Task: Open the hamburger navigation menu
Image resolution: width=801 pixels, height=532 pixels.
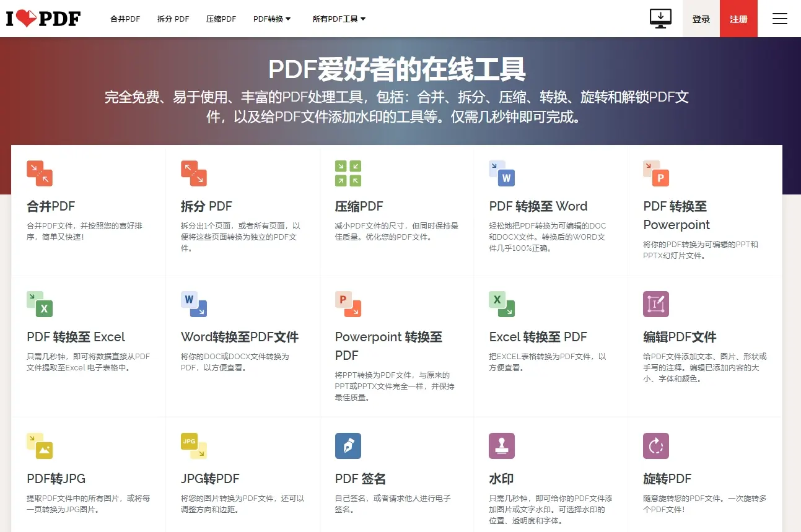Action: [x=779, y=19]
